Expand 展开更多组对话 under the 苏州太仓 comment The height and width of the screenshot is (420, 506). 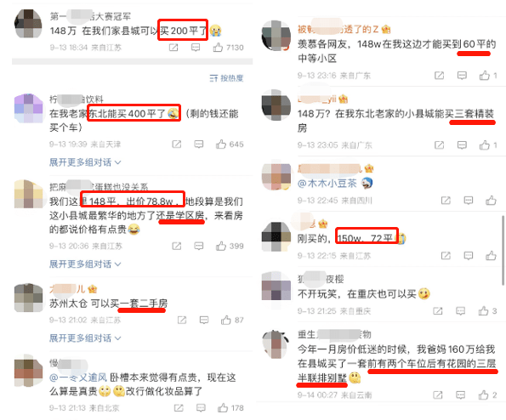click(85, 338)
